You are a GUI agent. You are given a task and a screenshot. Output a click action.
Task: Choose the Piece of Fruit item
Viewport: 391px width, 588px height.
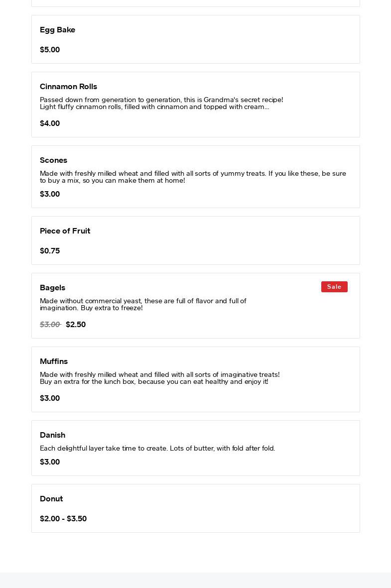point(195,240)
